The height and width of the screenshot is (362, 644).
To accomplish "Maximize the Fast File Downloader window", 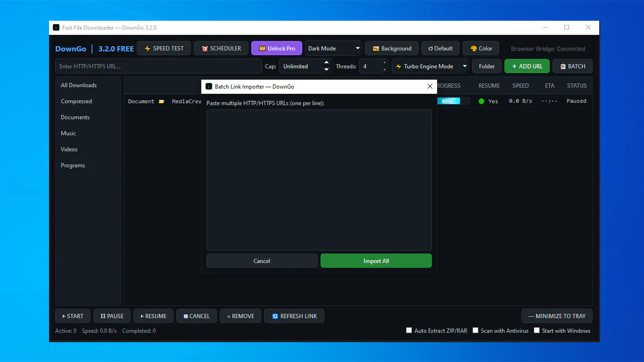I will click(x=567, y=27).
